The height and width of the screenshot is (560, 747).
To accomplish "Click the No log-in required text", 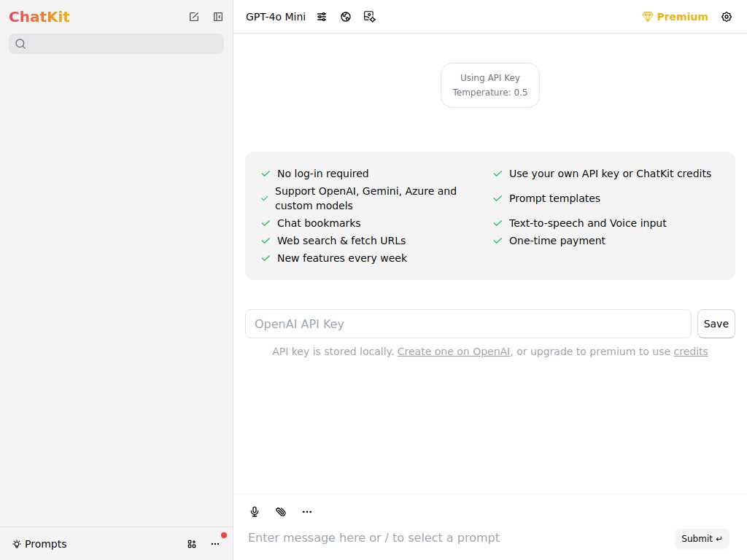I will (x=322, y=174).
